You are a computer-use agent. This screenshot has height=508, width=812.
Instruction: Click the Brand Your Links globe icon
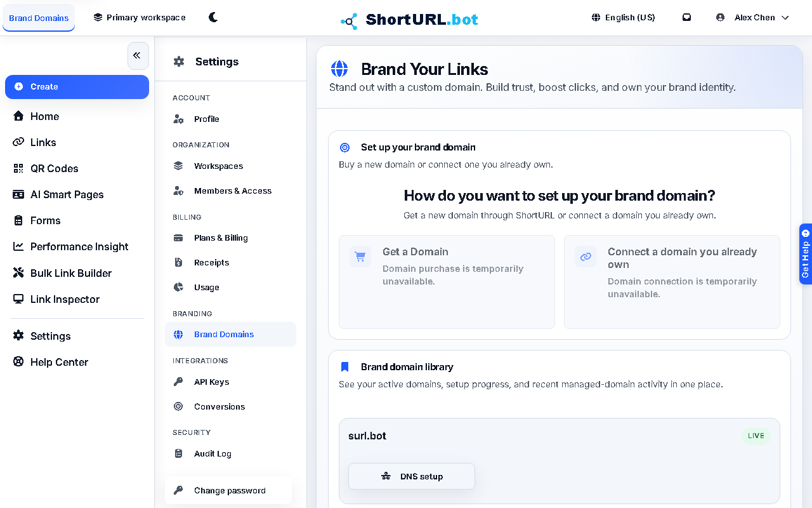339,69
